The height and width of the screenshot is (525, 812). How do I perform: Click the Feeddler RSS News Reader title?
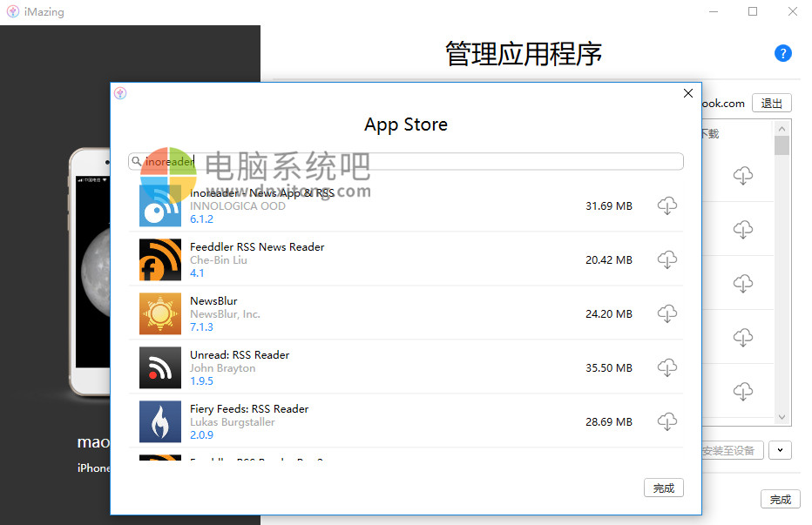pyautogui.click(x=257, y=246)
